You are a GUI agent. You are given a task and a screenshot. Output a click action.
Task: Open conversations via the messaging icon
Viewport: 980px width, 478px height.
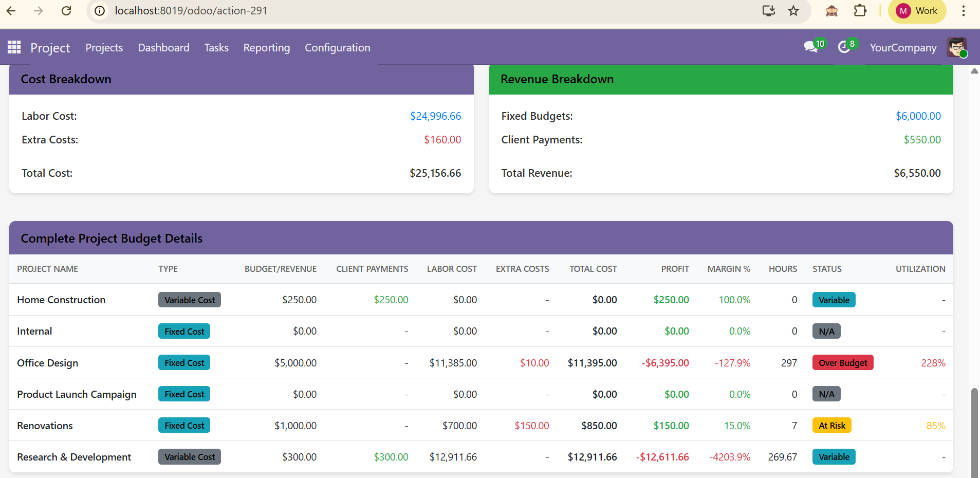810,47
